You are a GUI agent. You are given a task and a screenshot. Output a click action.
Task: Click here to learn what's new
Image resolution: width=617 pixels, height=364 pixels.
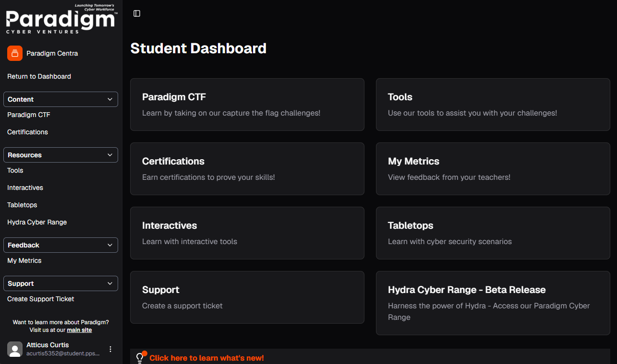tap(206, 358)
